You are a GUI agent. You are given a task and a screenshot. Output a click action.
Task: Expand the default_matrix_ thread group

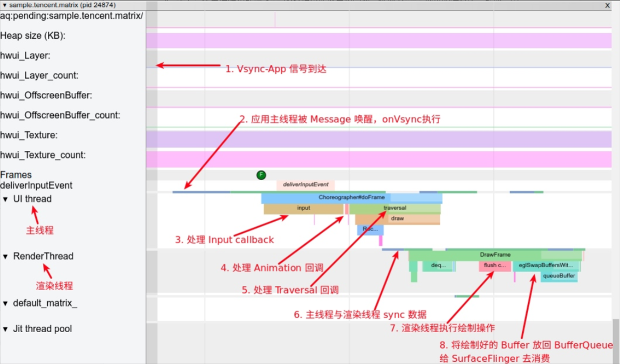[5, 303]
